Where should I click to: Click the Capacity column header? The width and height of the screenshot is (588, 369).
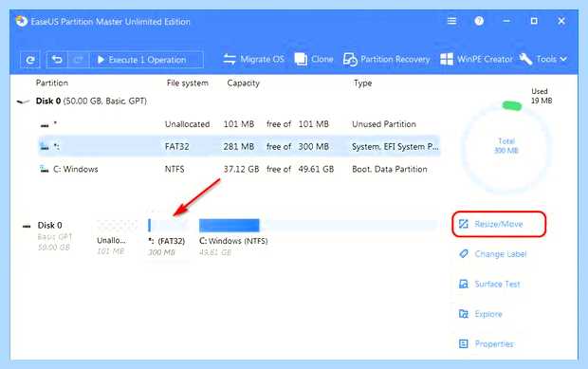point(244,83)
